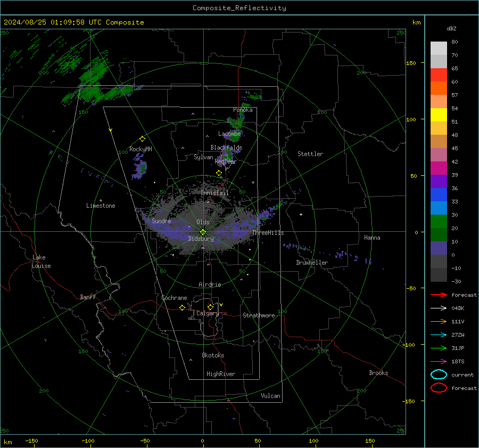
Task: Click the -30 dBZ legend value
Action: pos(456,281)
